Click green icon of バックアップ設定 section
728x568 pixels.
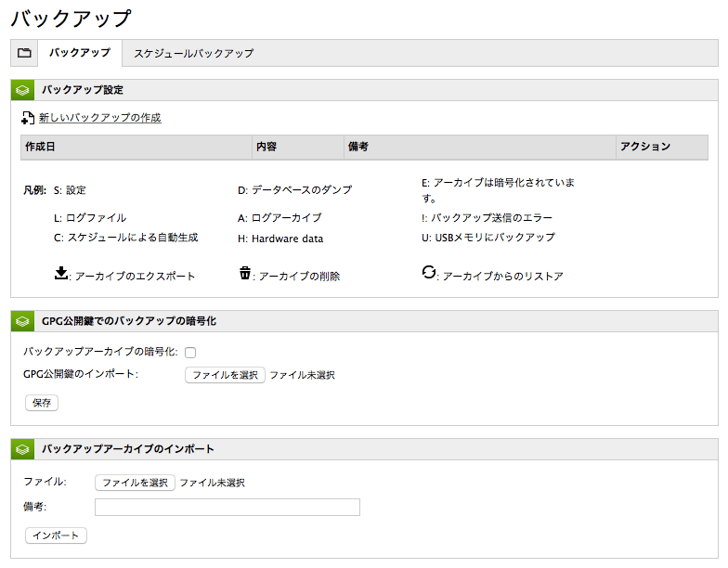coord(22,90)
